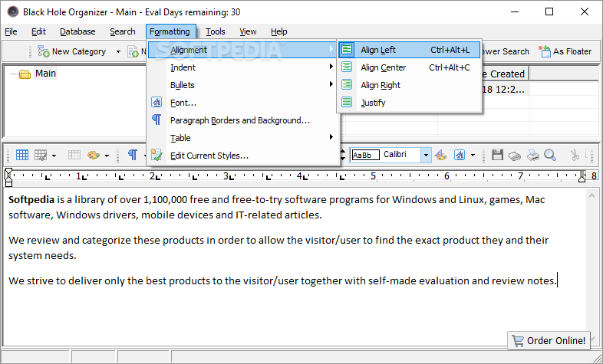Image resolution: width=603 pixels, height=364 pixels.
Task: Expand the Indent submenu
Action: 242,67
